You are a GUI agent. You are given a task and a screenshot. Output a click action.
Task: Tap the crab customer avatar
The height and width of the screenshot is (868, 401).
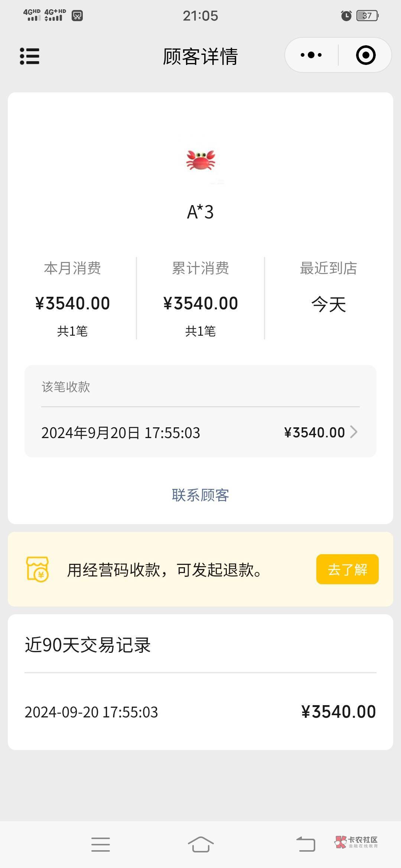[200, 160]
